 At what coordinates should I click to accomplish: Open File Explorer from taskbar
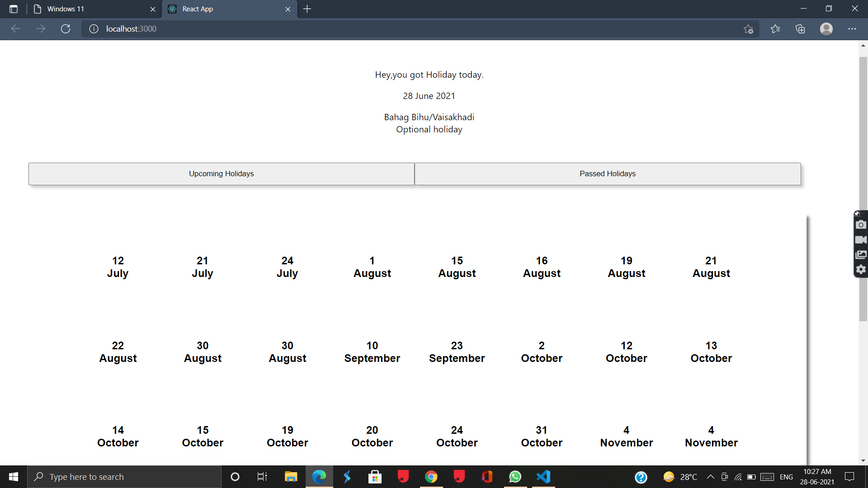291,477
